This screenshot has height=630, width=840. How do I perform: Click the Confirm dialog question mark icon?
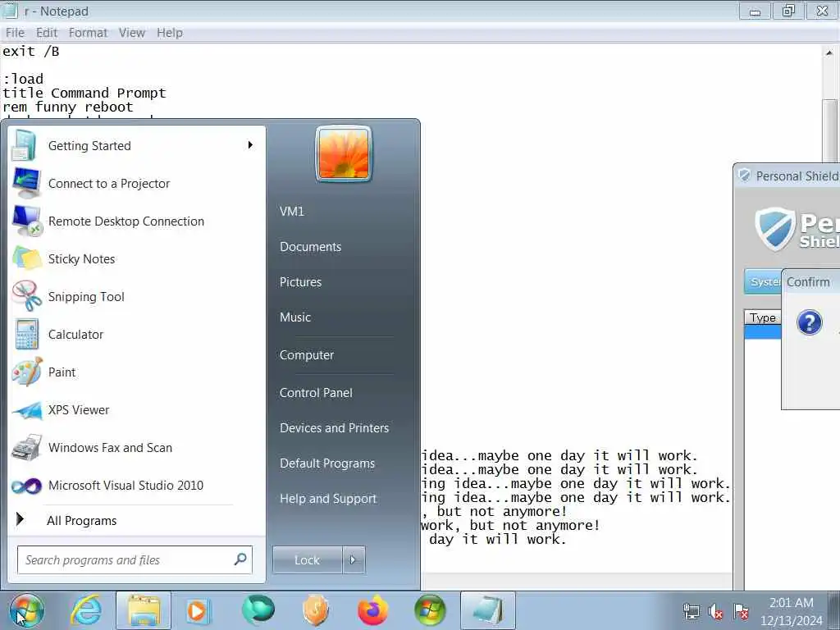click(810, 322)
